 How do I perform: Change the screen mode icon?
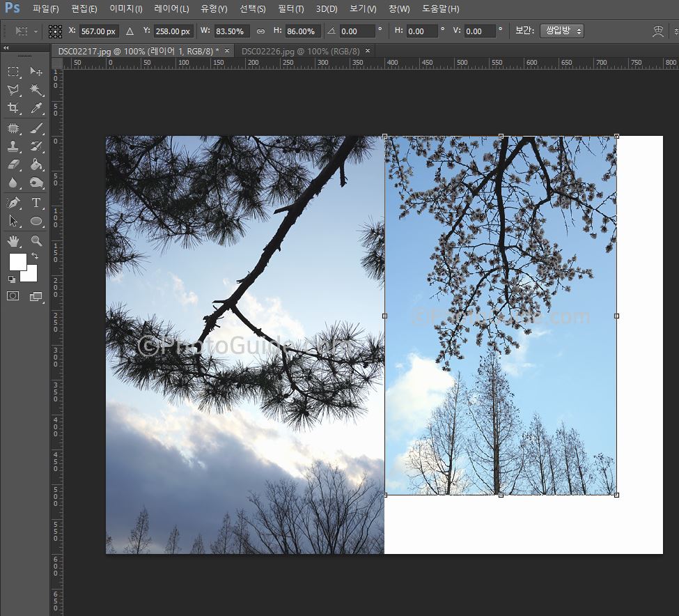click(x=36, y=297)
